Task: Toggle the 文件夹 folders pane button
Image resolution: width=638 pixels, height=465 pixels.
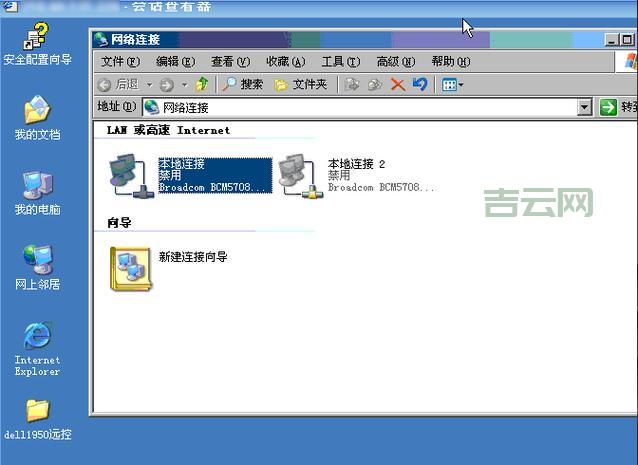Action: (301, 85)
